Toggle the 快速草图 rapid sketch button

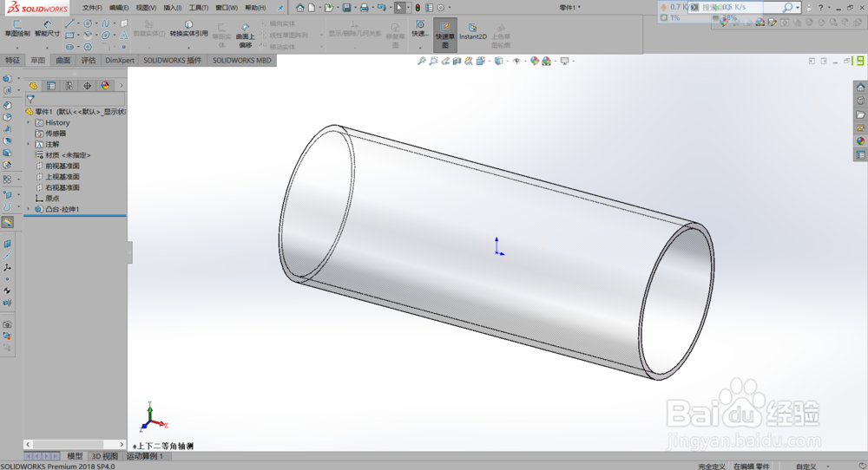(445, 35)
